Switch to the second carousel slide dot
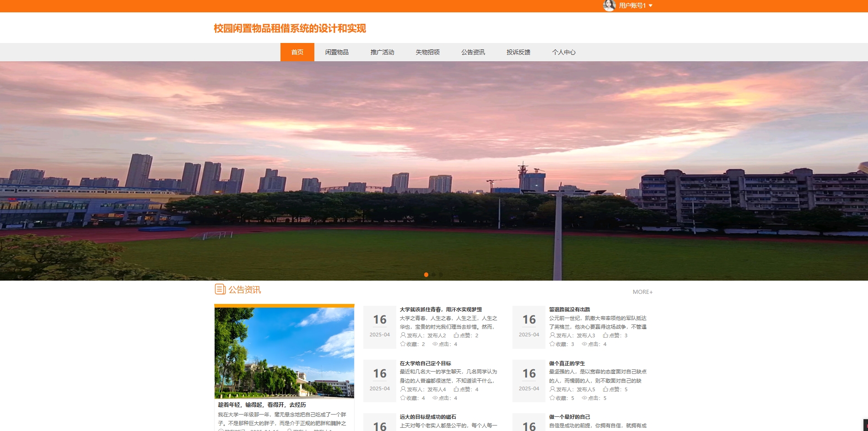868x431 pixels. pyautogui.click(x=434, y=275)
